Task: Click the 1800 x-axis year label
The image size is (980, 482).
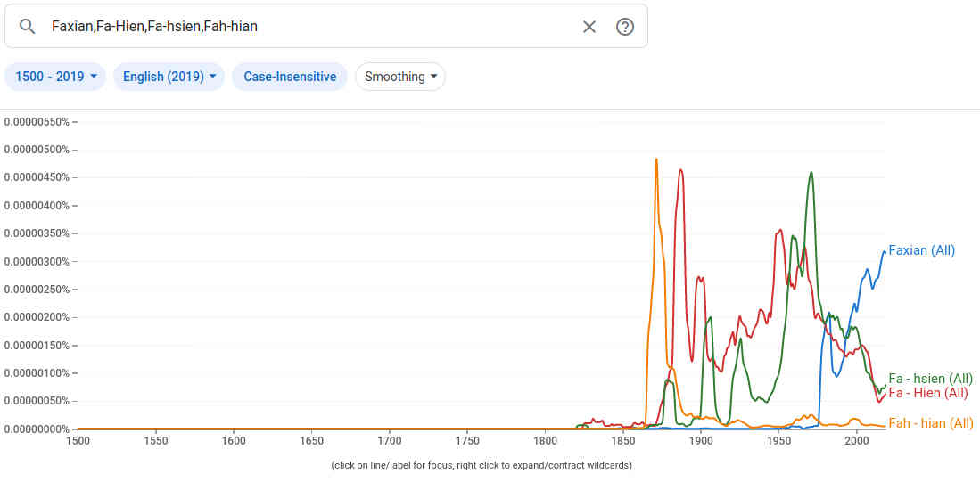Action: [545, 440]
